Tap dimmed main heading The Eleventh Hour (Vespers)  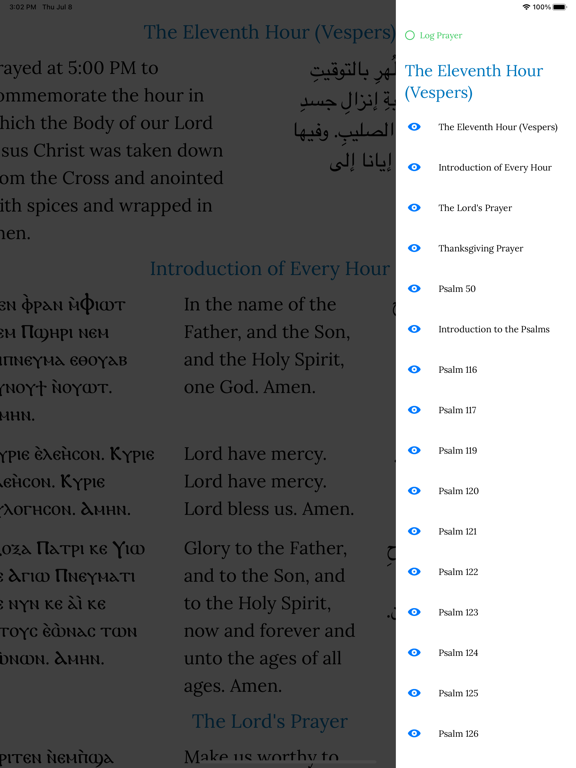pyautogui.click(x=269, y=32)
